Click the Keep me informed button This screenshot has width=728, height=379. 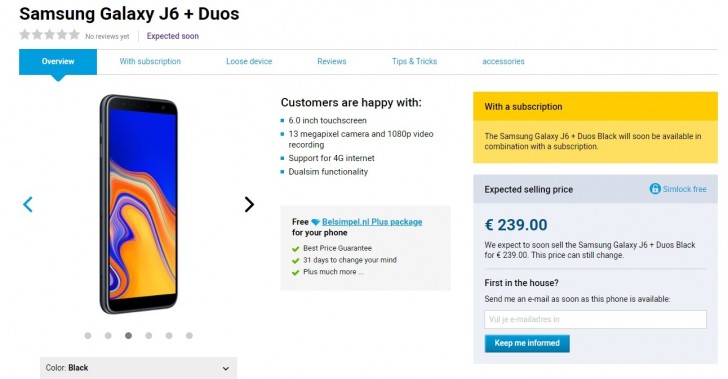[x=527, y=343]
